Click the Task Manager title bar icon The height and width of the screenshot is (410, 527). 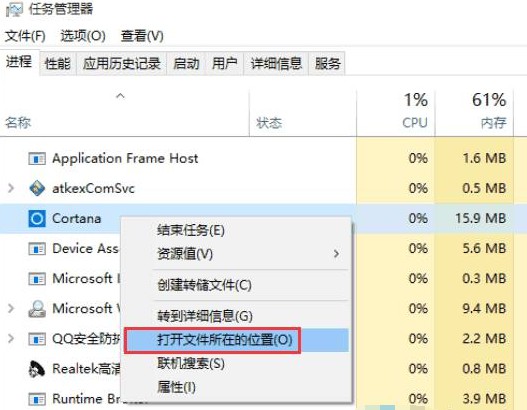(x=14, y=9)
